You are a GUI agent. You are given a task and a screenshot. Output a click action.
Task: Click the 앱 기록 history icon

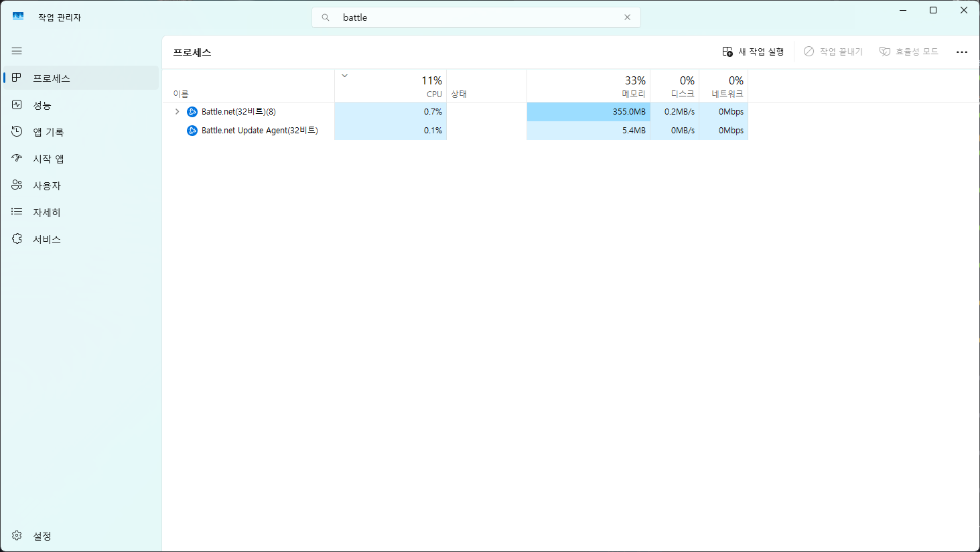coord(17,131)
